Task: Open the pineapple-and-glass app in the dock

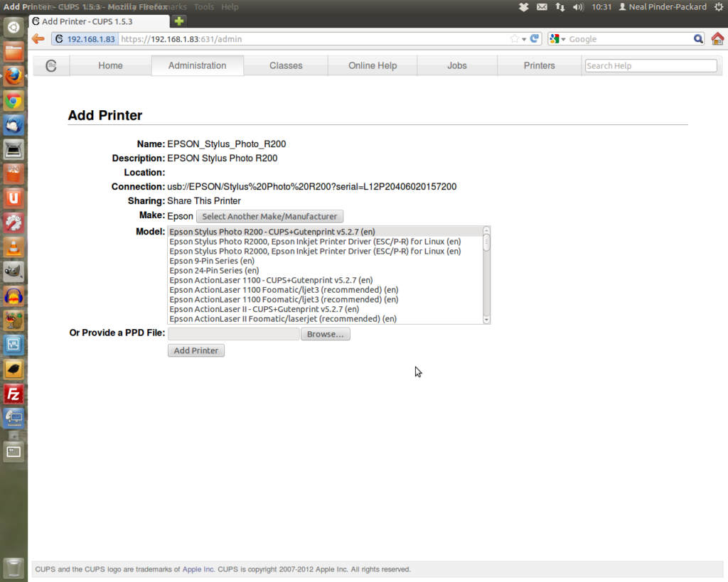Action: click(14, 320)
